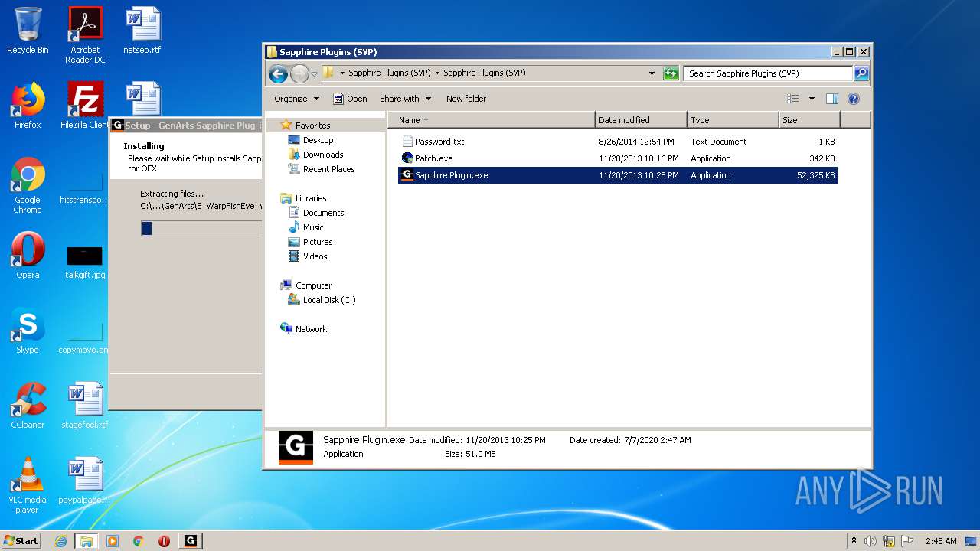Image resolution: width=980 pixels, height=551 pixels.
Task: Click Show desktop button at taskbar end
Action: click(972, 541)
